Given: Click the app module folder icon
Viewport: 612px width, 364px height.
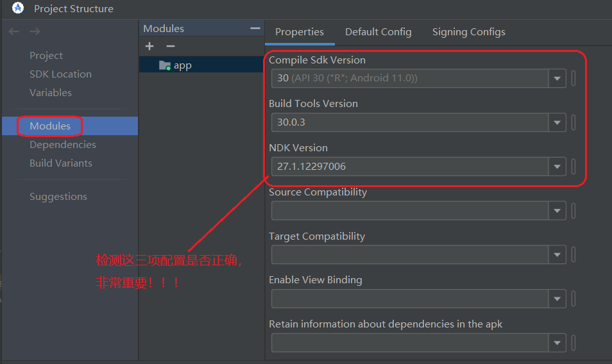Looking at the screenshot, I should point(165,65).
